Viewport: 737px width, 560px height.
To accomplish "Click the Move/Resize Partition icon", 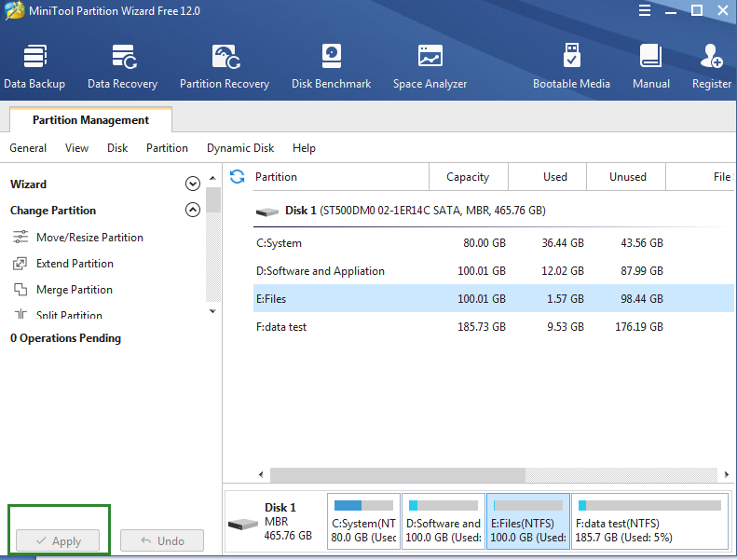I will [x=20, y=237].
